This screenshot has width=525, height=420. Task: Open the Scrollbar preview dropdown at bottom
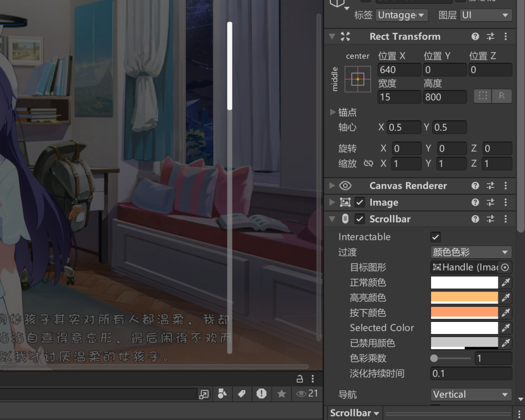(x=354, y=413)
